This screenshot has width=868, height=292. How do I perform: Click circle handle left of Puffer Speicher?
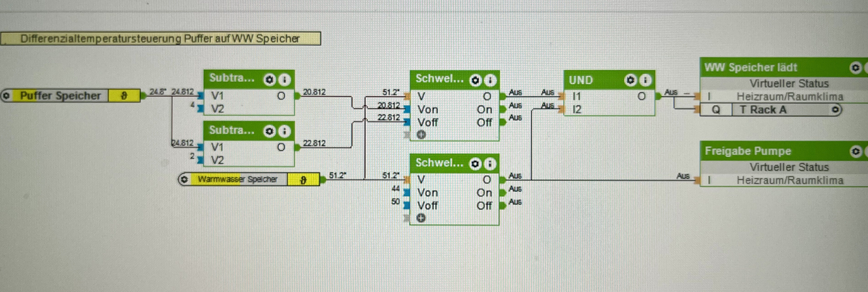[6, 96]
